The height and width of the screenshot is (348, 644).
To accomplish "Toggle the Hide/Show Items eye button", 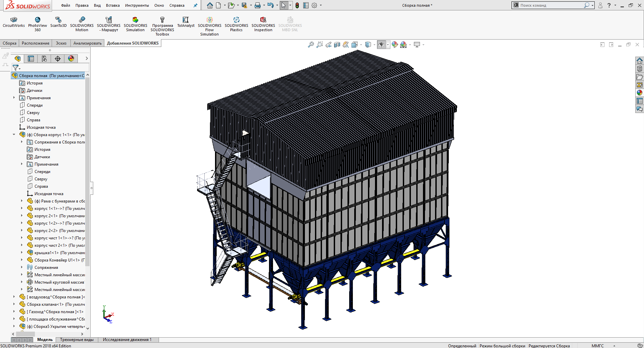I will pyautogui.click(x=381, y=45).
